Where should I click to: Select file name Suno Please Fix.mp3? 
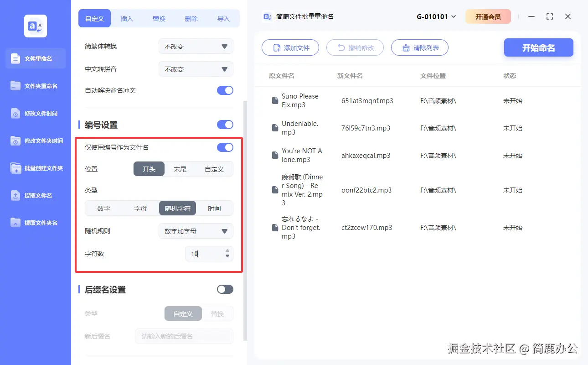click(300, 100)
